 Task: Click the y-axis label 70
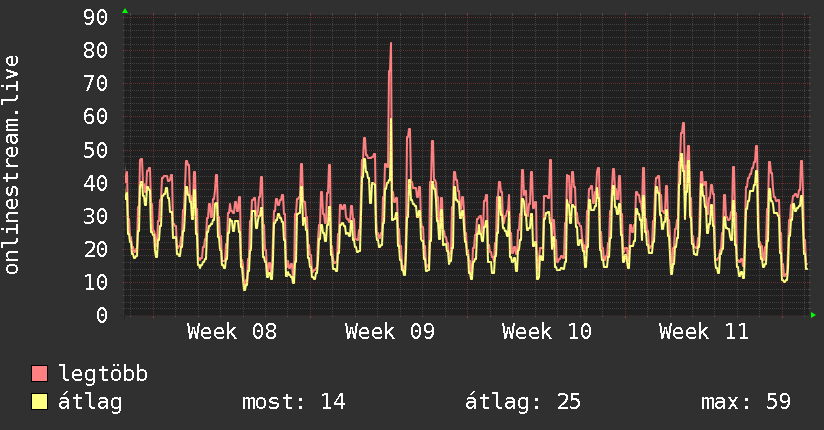[95, 84]
